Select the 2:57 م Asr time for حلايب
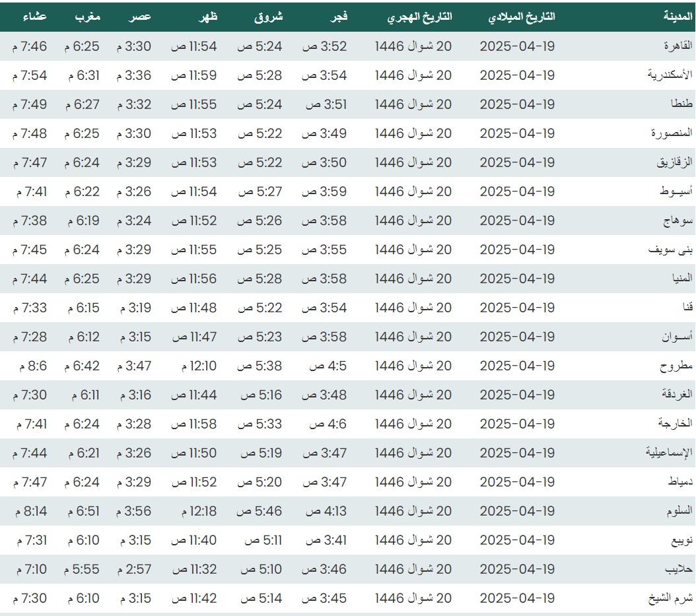Screen dimensions: 696x616 click(x=134, y=569)
